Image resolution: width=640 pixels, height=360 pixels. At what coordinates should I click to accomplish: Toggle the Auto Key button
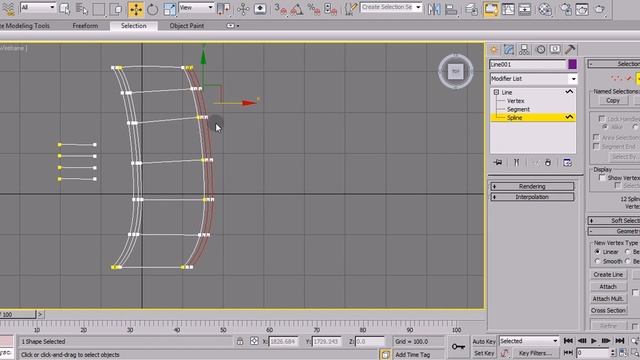(x=484, y=341)
